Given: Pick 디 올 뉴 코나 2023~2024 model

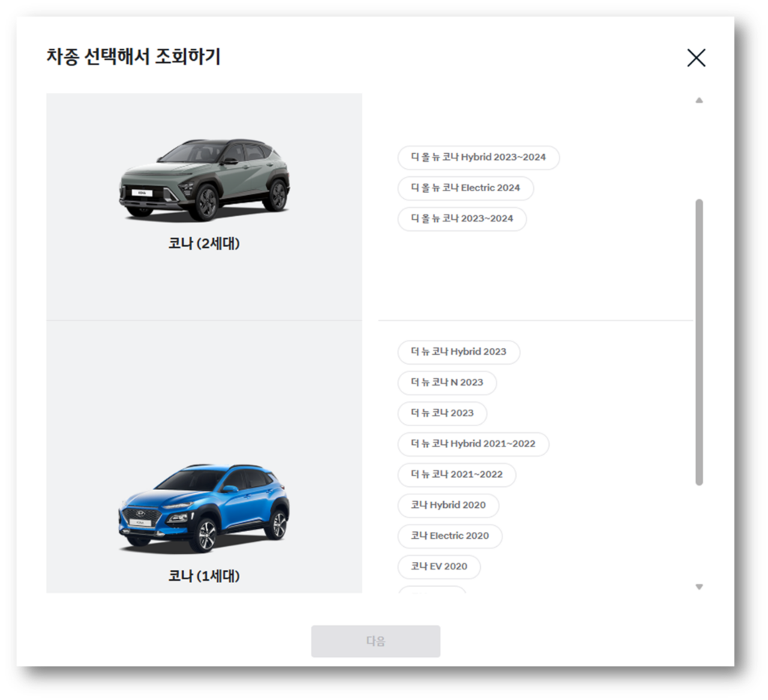Looking at the screenshot, I should [x=461, y=219].
